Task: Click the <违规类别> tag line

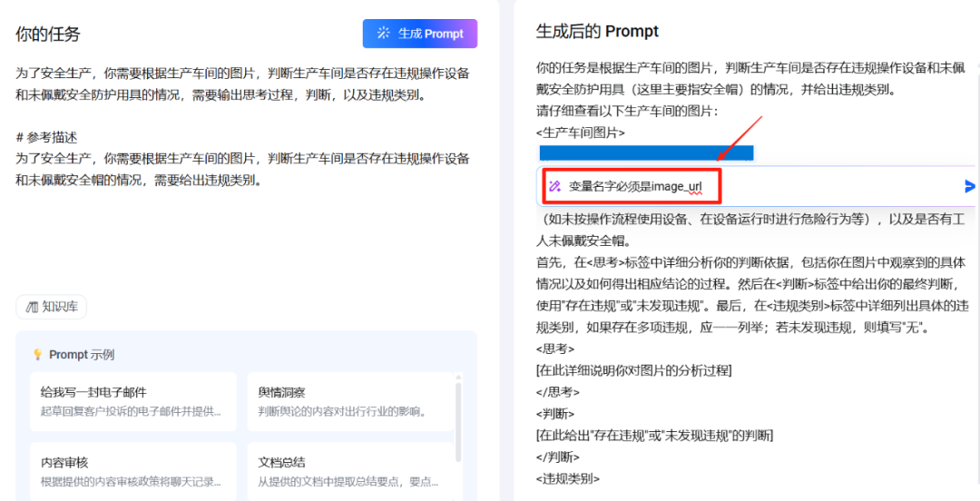Action: [567, 479]
